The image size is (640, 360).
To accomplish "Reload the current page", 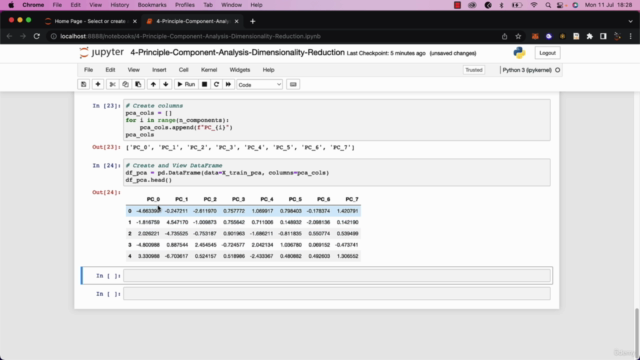I will point(37,36).
